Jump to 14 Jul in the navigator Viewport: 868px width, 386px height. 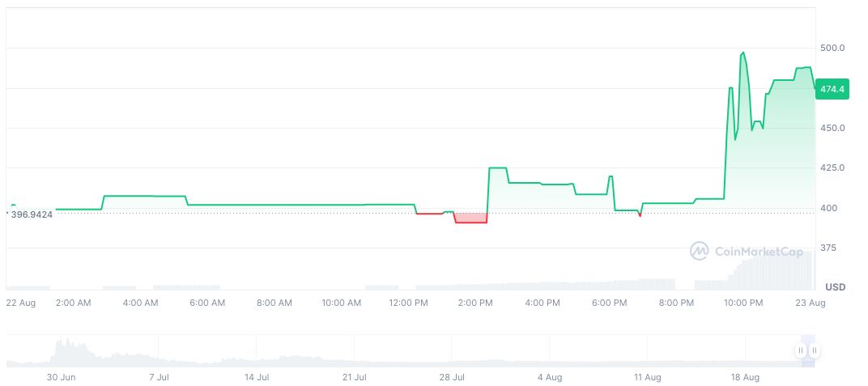257,377
